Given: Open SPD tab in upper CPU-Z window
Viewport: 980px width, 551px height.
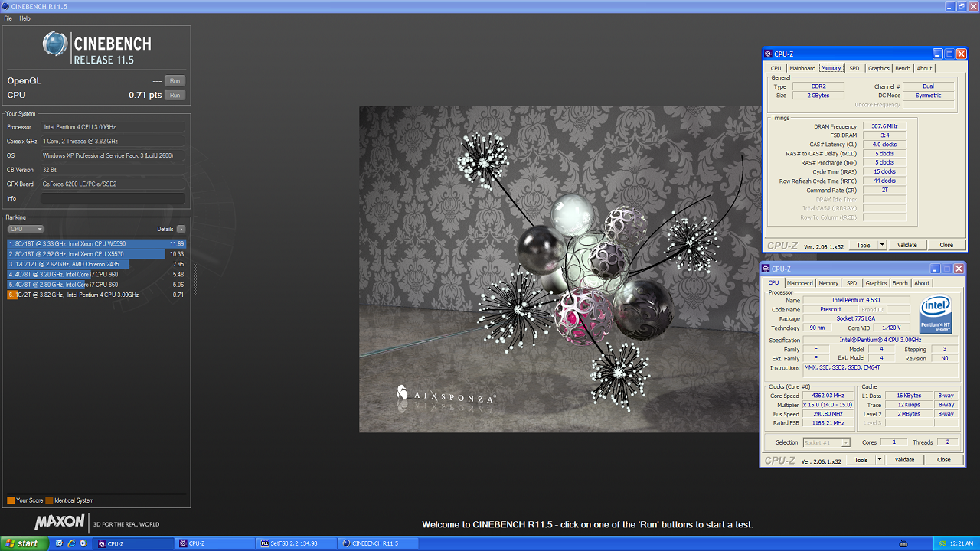Looking at the screenshot, I should coord(854,68).
